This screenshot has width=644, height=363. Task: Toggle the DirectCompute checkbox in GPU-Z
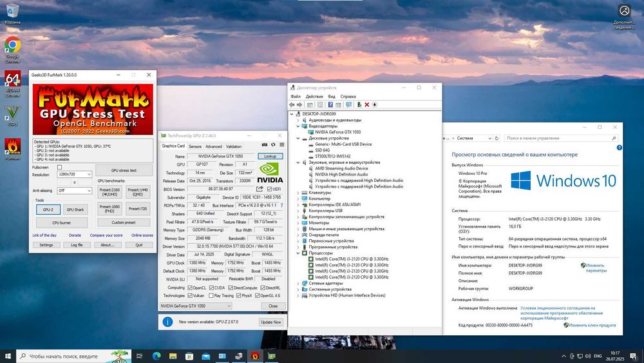click(231, 288)
